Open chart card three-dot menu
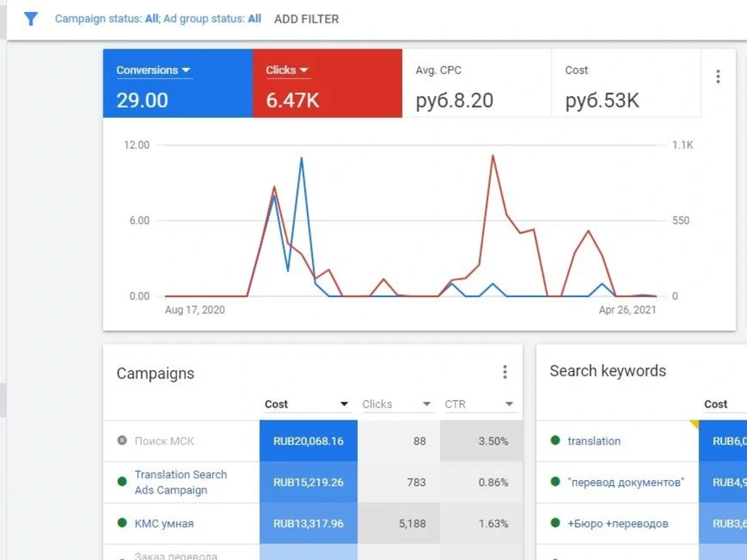Screen dimensions: 747x560 (718, 77)
